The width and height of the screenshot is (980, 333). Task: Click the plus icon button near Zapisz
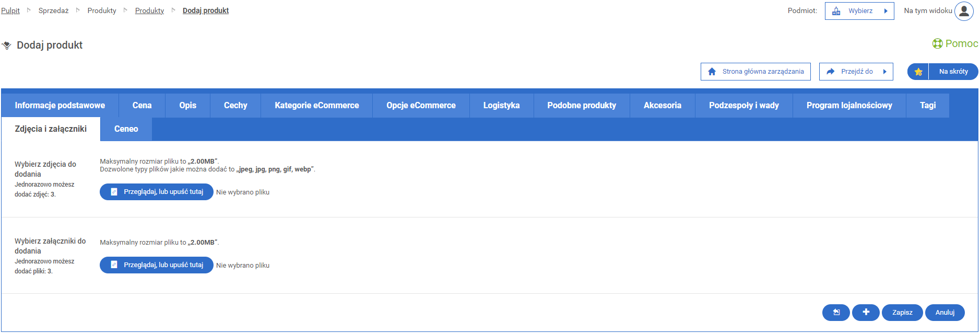(866, 313)
